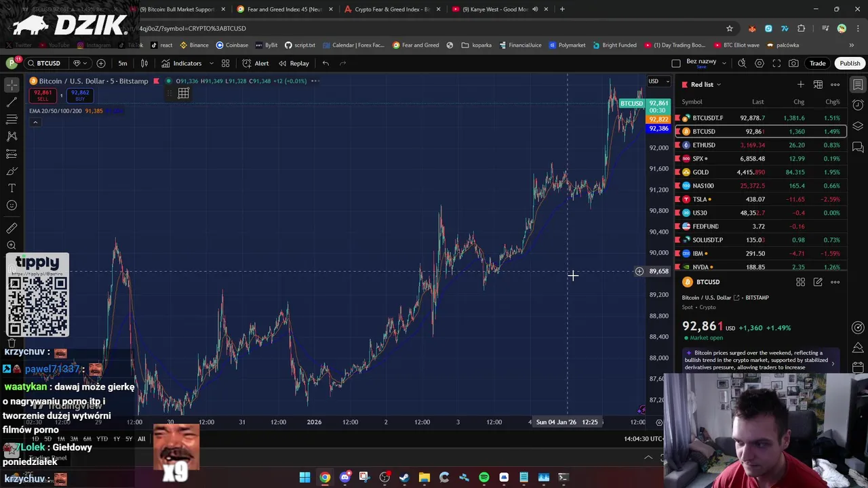Open Spotify from the taskbar
Viewport: 868px width, 488px height.
click(x=484, y=478)
